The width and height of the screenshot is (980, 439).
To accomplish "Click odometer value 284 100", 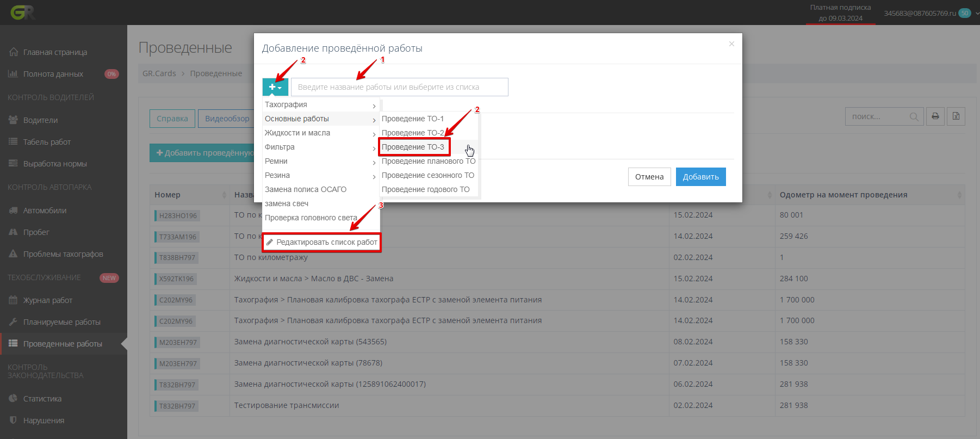I will click(x=794, y=279).
